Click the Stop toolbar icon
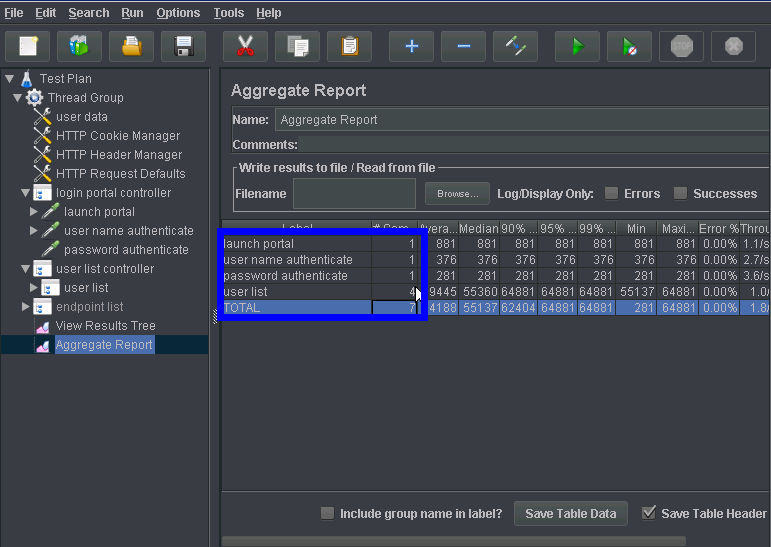771x547 pixels. [682, 46]
